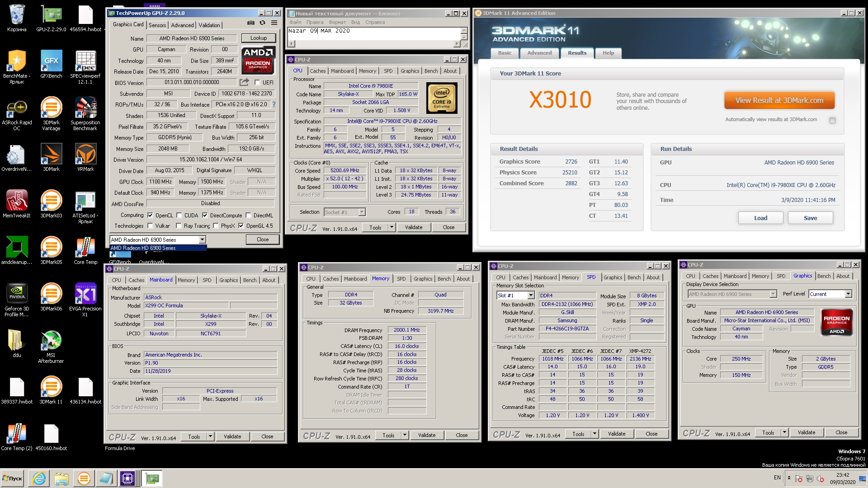Launch amdcleanup desktop icon
The image size is (868, 488).
(x=17, y=251)
